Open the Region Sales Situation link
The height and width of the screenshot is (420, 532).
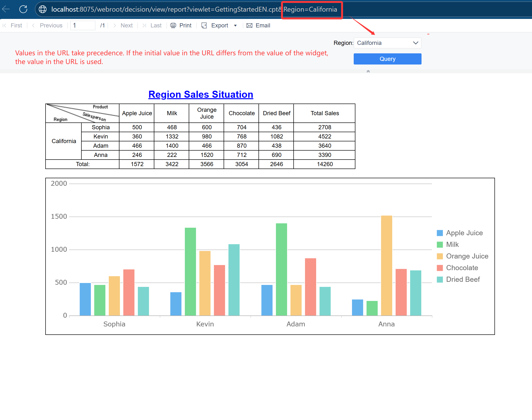[x=201, y=94]
